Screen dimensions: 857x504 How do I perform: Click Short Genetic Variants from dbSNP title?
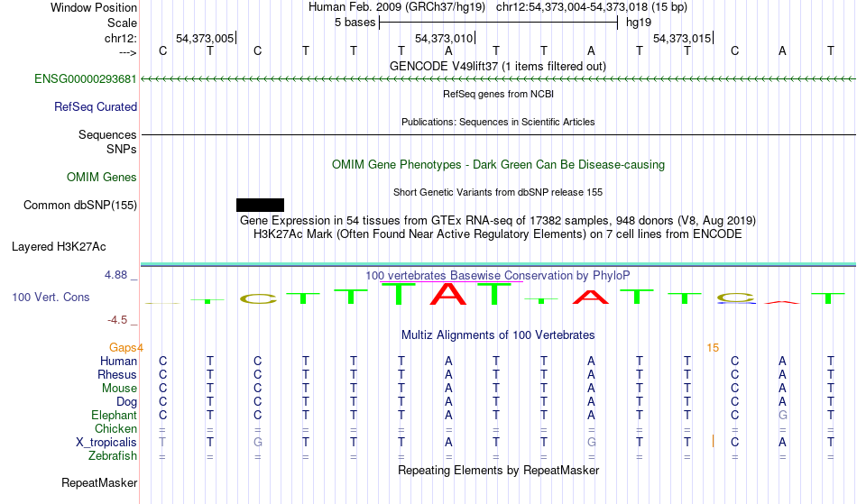click(x=498, y=192)
